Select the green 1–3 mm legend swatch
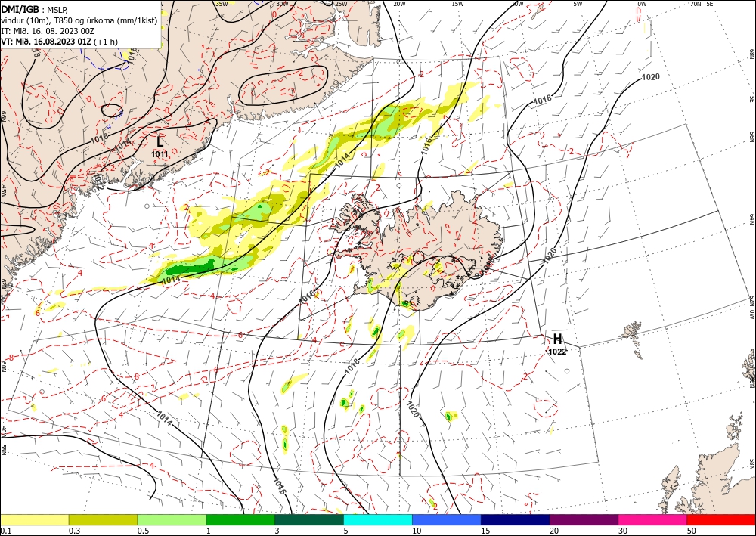The image size is (756, 536). [x=240, y=519]
